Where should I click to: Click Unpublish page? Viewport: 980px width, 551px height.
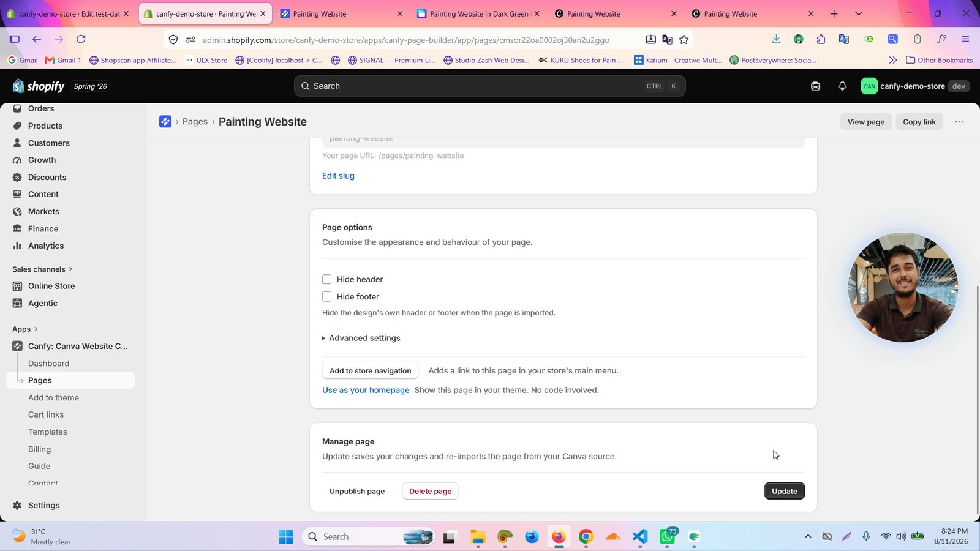(x=357, y=491)
